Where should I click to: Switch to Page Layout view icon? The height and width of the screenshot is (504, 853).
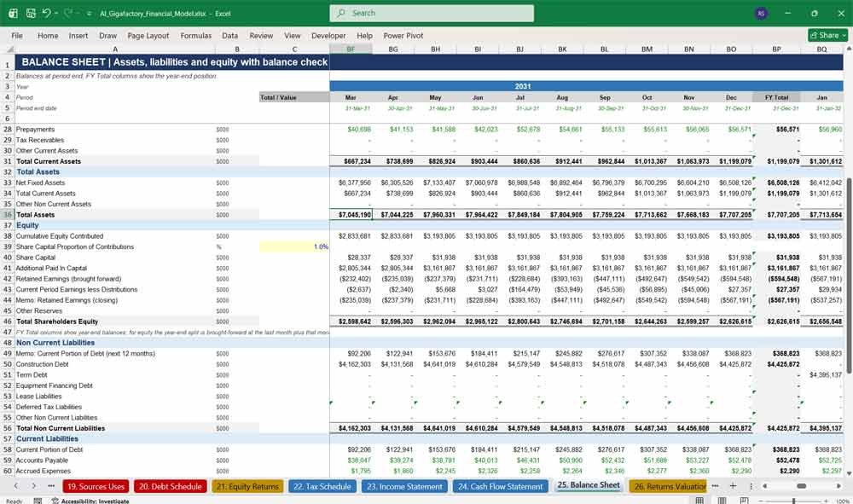tap(722, 501)
